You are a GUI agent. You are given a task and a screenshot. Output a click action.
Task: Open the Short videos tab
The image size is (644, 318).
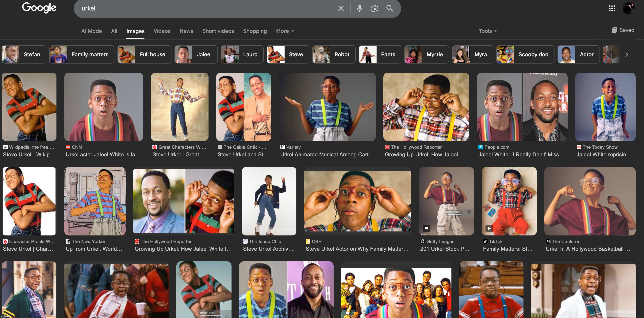point(218,31)
